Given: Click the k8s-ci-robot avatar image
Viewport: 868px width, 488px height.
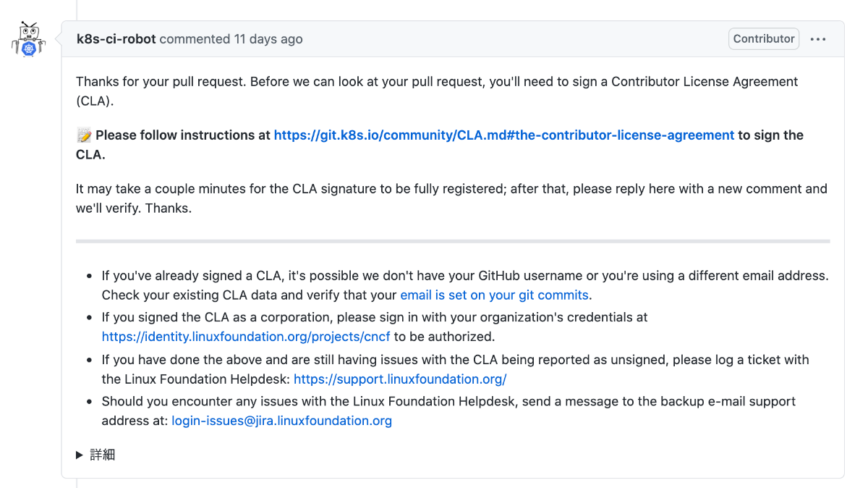Looking at the screenshot, I should tap(29, 39).
